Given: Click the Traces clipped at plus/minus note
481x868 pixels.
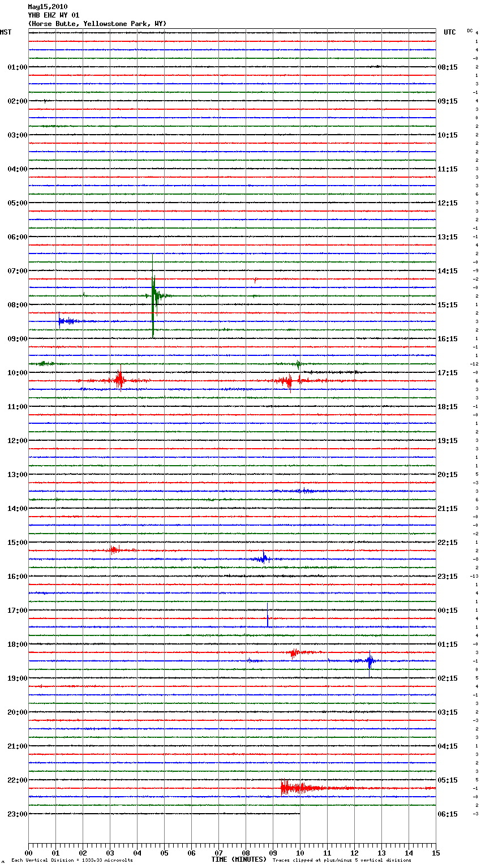Looking at the screenshot, I should click(x=342, y=861).
